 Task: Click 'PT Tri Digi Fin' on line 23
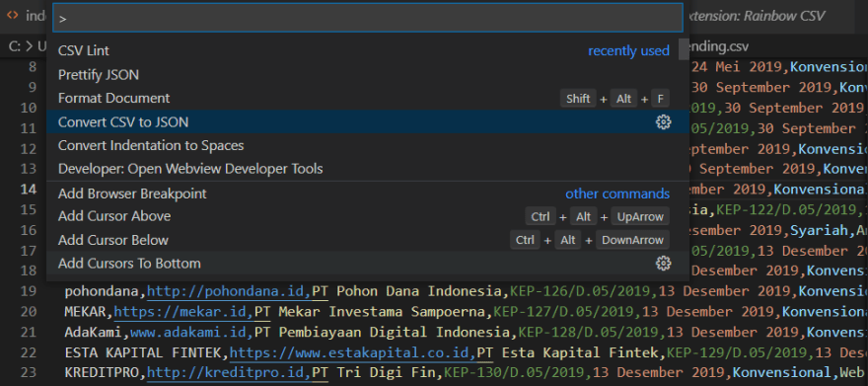coord(374,374)
